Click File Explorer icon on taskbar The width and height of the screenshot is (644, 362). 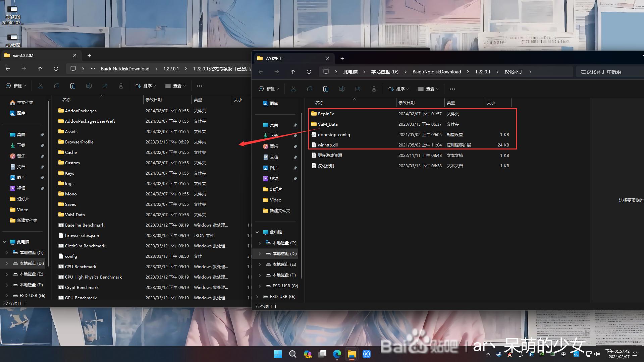(352, 354)
